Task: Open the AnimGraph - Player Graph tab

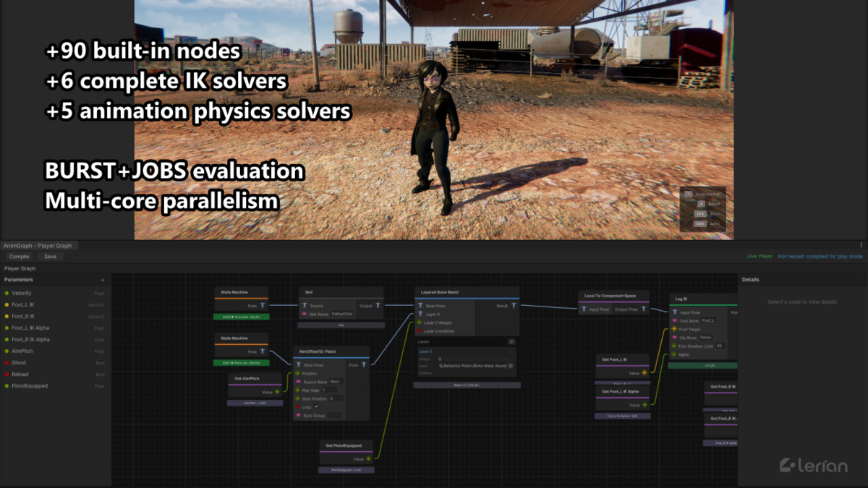Action: (38, 246)
